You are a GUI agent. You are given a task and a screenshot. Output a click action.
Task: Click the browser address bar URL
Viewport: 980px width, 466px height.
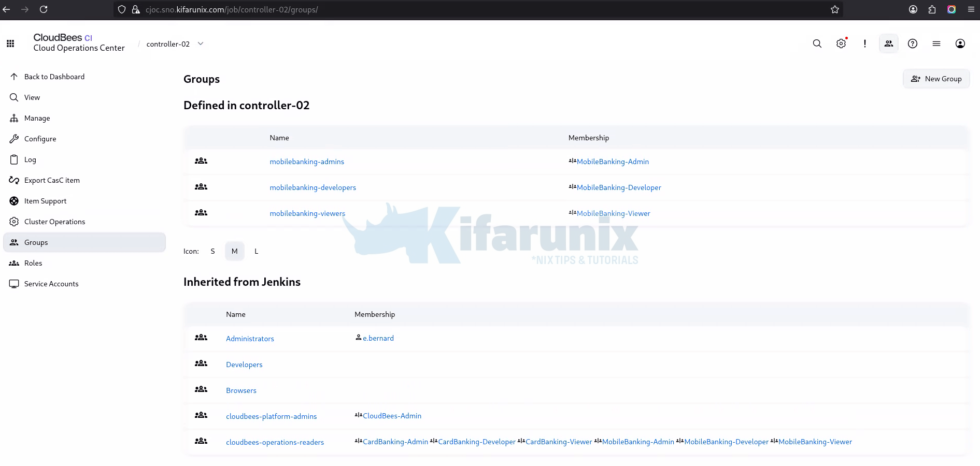coord(232,9)
